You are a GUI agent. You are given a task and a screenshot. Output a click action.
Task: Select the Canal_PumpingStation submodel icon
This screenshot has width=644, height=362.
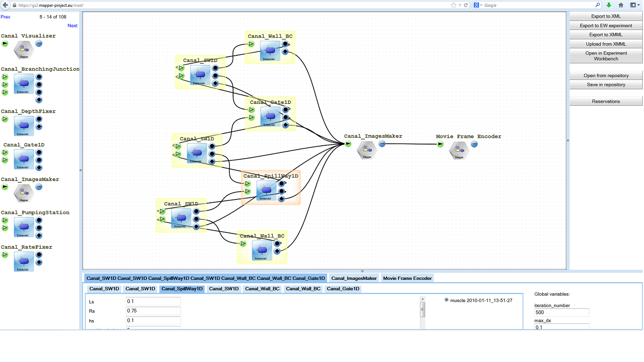[23, 227]
